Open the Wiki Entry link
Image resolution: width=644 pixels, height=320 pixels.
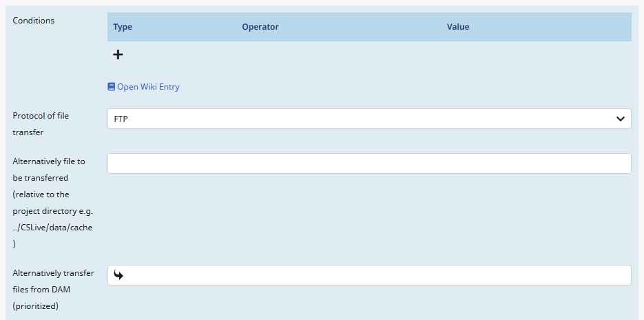tap(148, 87)
